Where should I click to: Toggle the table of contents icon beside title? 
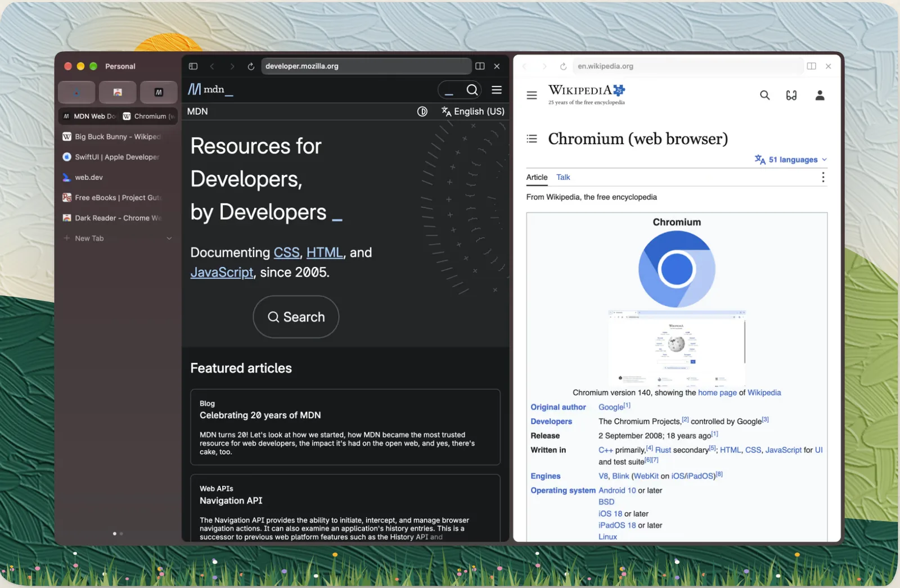(x=532, y=139)
